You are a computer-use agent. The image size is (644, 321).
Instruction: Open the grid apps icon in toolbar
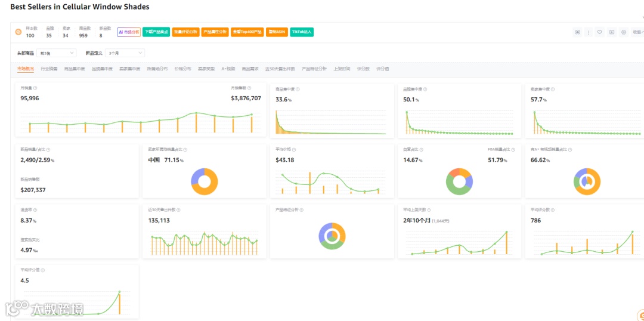[577, 32]
